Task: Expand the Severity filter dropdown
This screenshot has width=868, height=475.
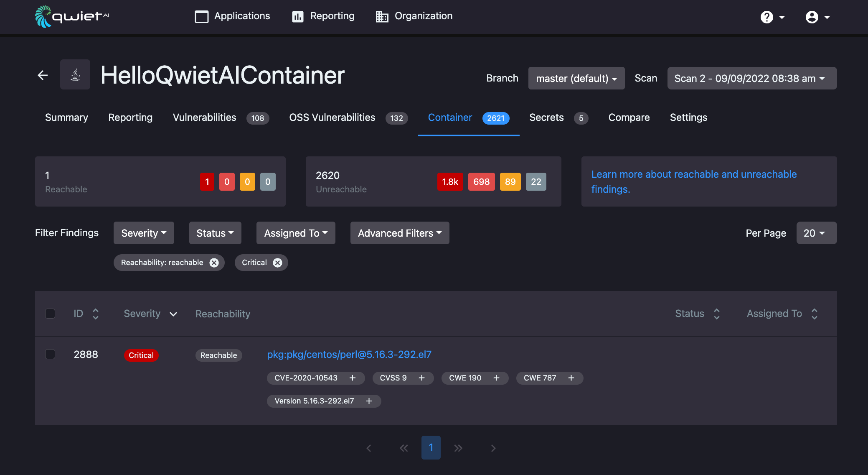Action: pos(144,233)
